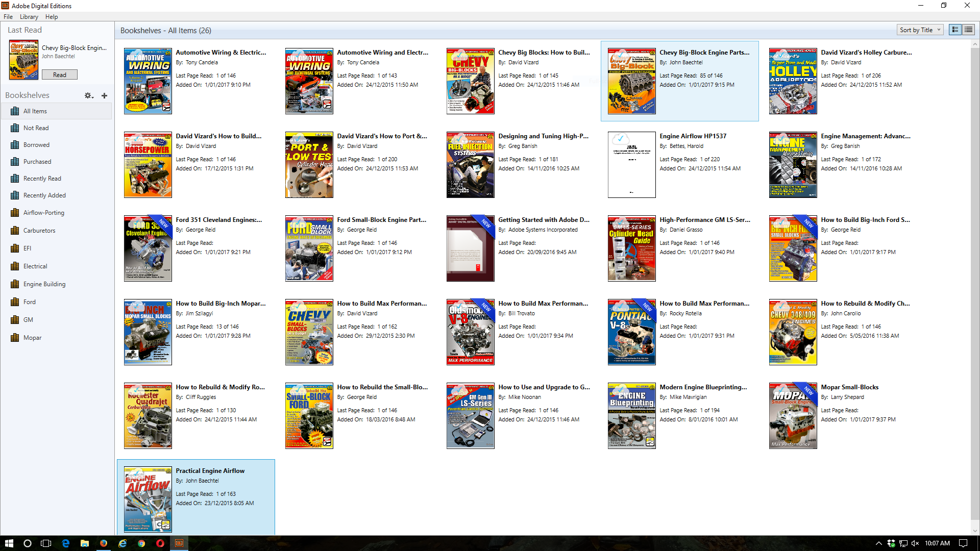Click the 'Practical Engine Airflow' title text
Image resolution: width=980 pixels, height=551 pixels.
point(210,471)
